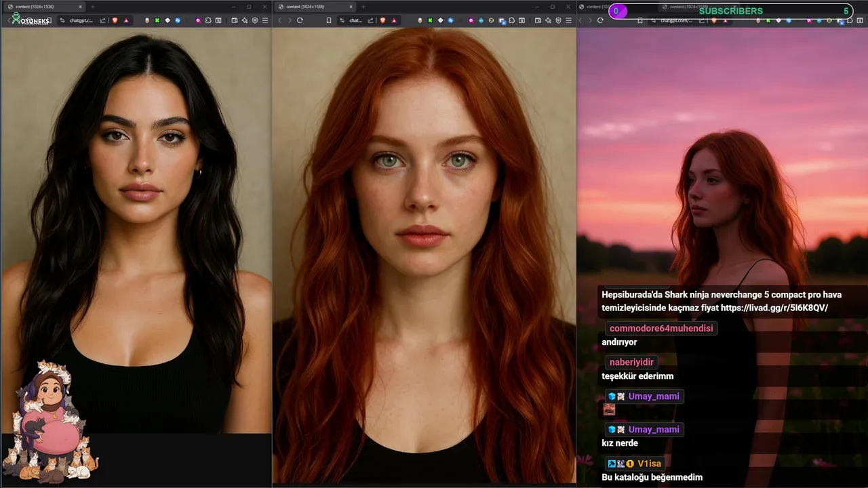Open site settings in middle window address bar
The height and width of the screenshot is (488, 868).
pos(342,20)
